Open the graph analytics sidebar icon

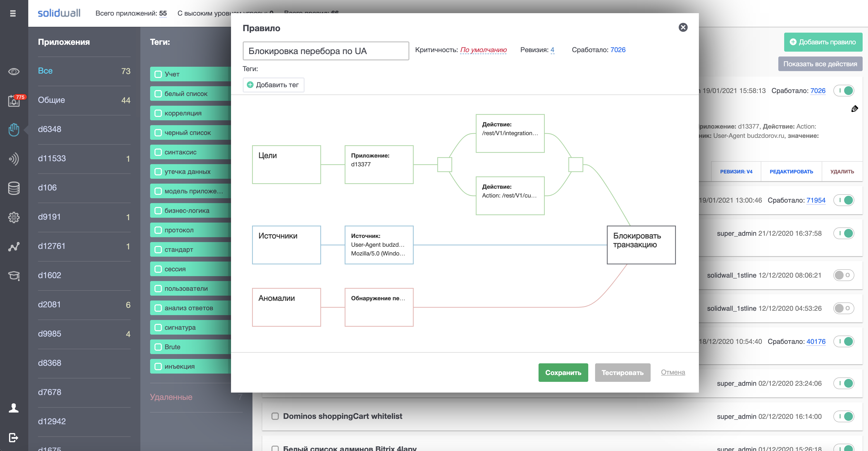[x=14, y=246]
